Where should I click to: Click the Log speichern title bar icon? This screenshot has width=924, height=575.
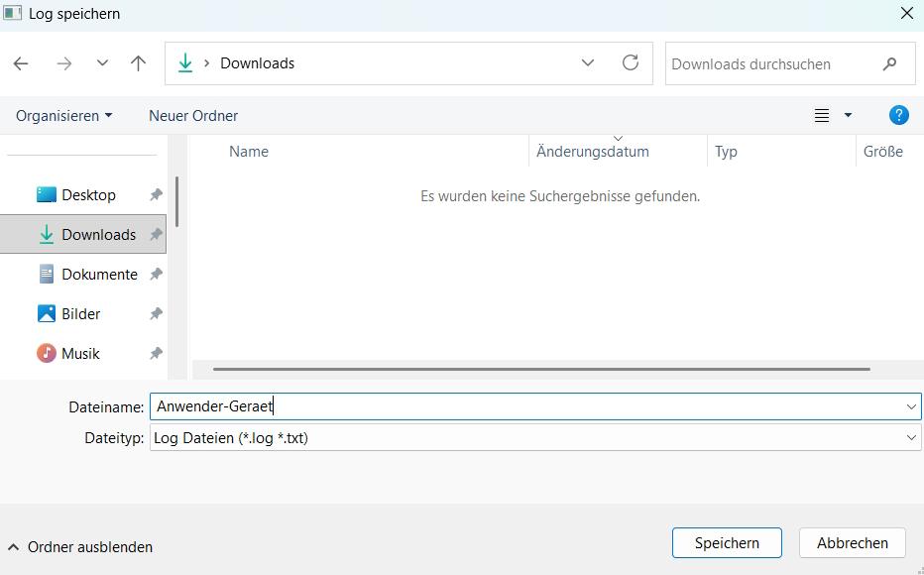tap(12, 13)
